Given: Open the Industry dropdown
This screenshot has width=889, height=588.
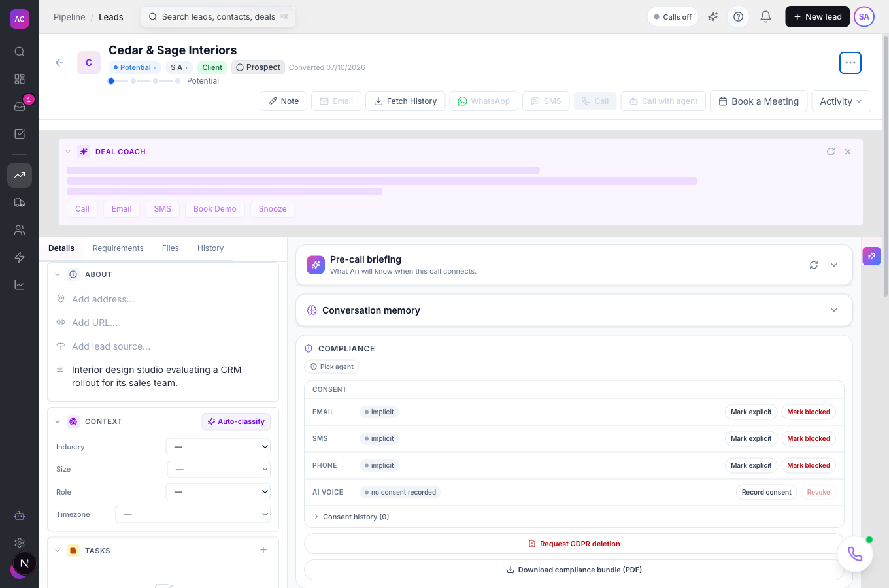Looking at the screenshot, I should [x=218, y=447].
